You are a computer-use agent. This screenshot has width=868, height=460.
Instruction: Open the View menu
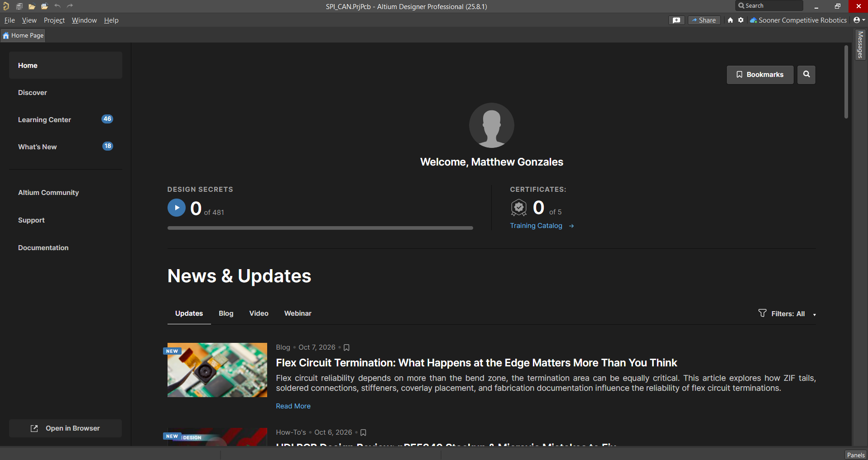pos(29,20)
